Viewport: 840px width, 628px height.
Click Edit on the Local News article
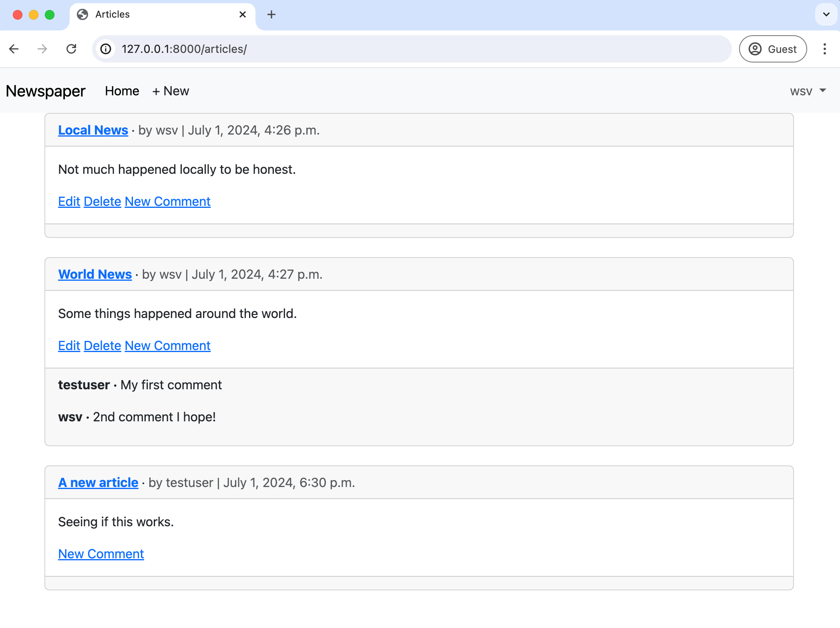(x=68, y=201)
